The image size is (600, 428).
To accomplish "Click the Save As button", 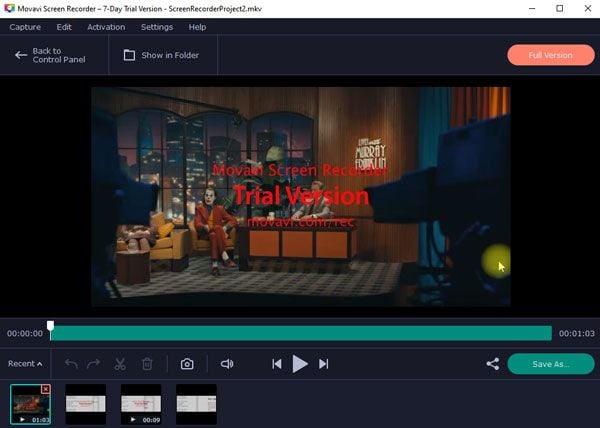I will 551,364.
